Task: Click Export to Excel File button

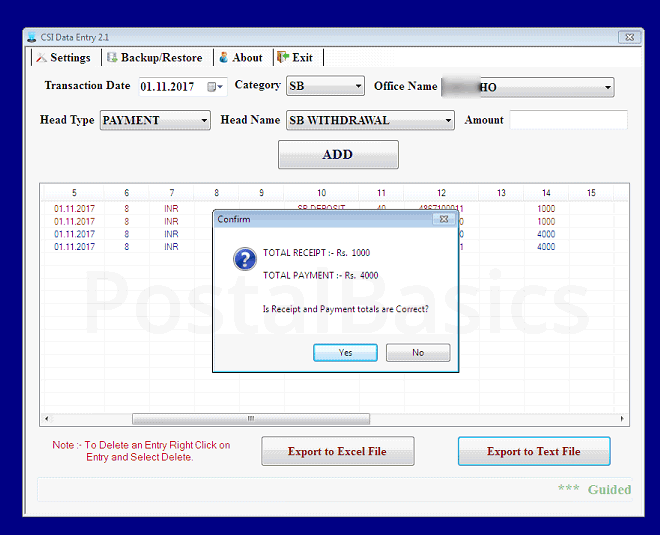Action: pyautogui.click(x=337, y=452)
